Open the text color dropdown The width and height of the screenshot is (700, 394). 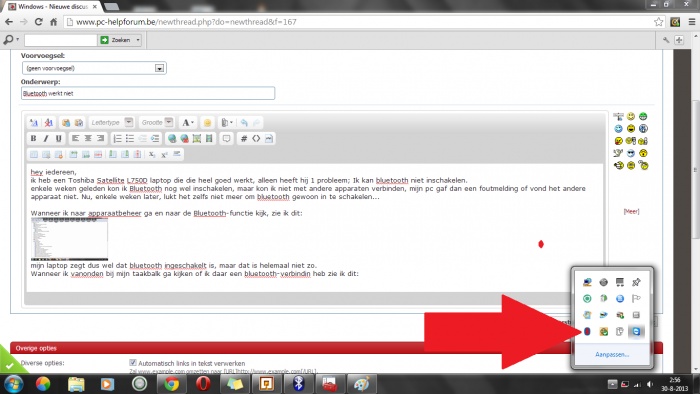(188, 122)
